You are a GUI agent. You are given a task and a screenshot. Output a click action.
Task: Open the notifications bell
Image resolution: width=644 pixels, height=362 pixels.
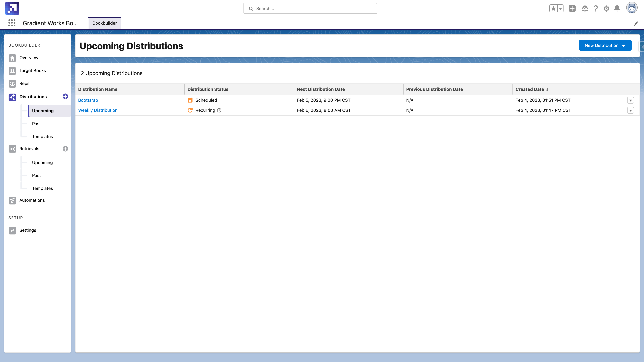click(x=617, y=9)
